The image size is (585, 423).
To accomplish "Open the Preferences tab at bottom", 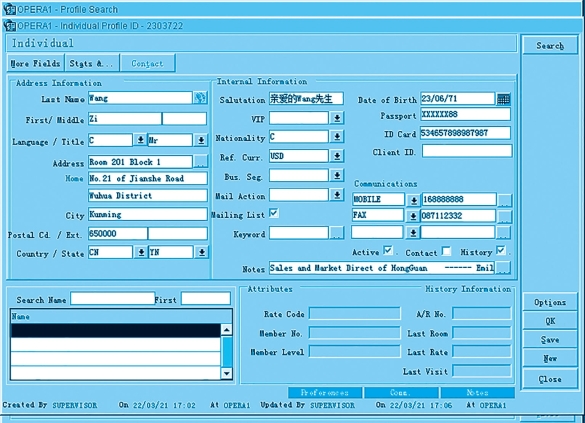I will [x=325, y=392].
